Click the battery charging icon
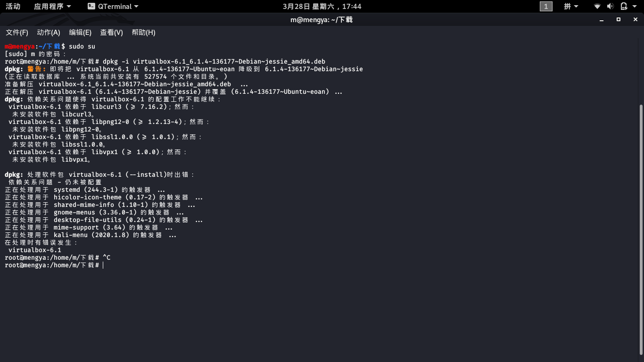 pyautogui.click(x=624, y=7)
